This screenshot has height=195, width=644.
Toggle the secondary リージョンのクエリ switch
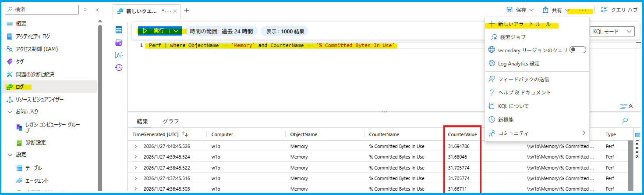[x=577, y=50]
